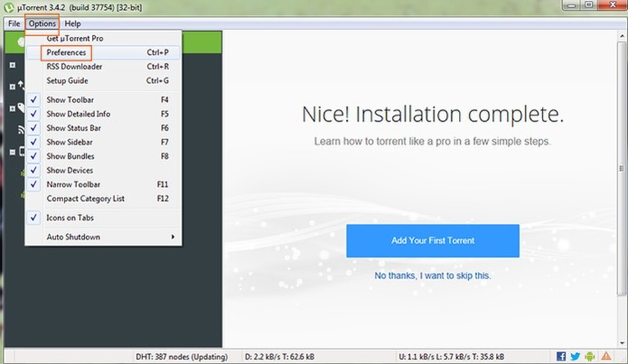Toggle Icons on Tabs
Image resolution: width=628 pixels, height=364 pixels.
coord(103,217)
